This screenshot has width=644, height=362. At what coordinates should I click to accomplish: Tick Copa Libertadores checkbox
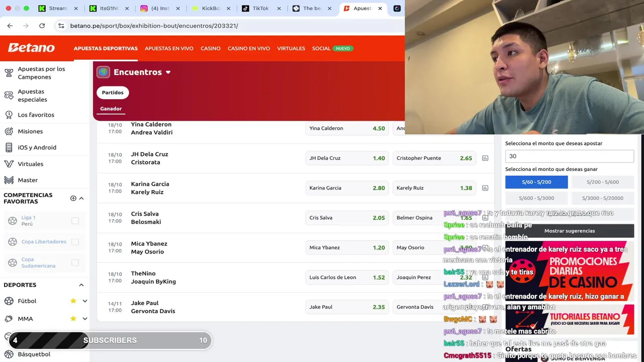75,242
